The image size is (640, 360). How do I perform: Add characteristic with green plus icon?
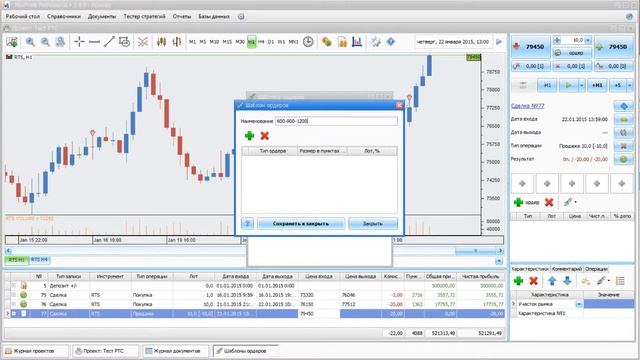tap(519, 281)
